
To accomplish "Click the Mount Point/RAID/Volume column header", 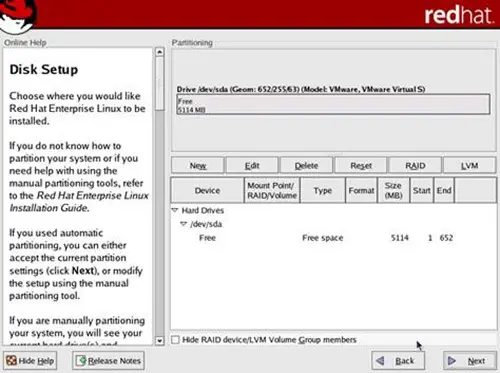I will click(272, 190).
